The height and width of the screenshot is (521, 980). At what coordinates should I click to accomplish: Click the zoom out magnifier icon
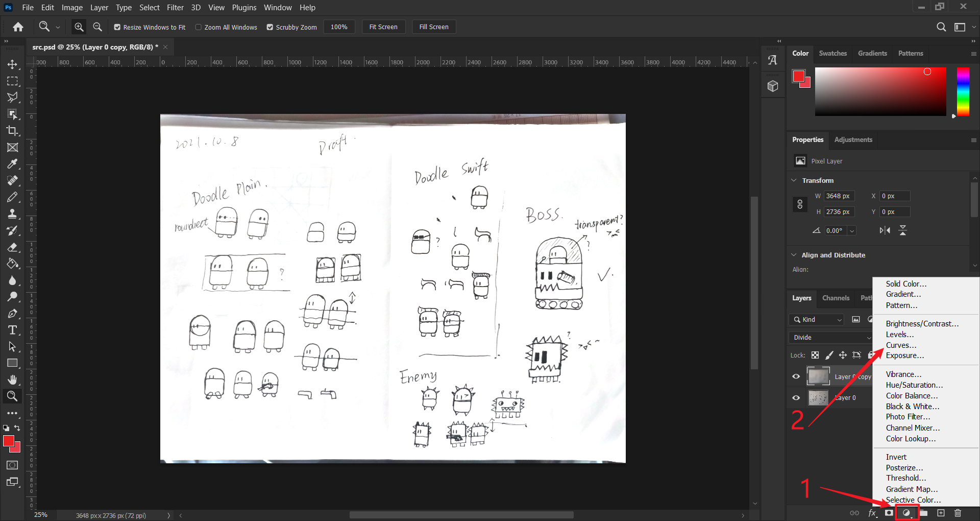click(x=97, y=27)
